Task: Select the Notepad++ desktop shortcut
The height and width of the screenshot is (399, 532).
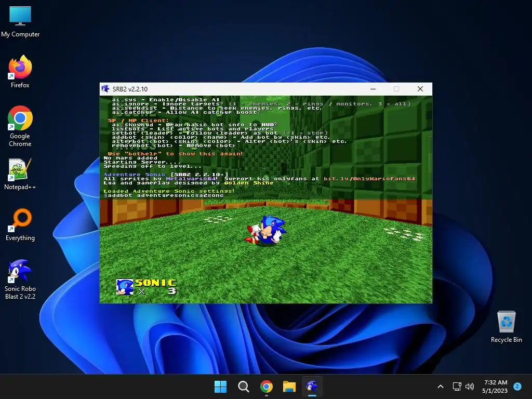Action: coord(20,174)
